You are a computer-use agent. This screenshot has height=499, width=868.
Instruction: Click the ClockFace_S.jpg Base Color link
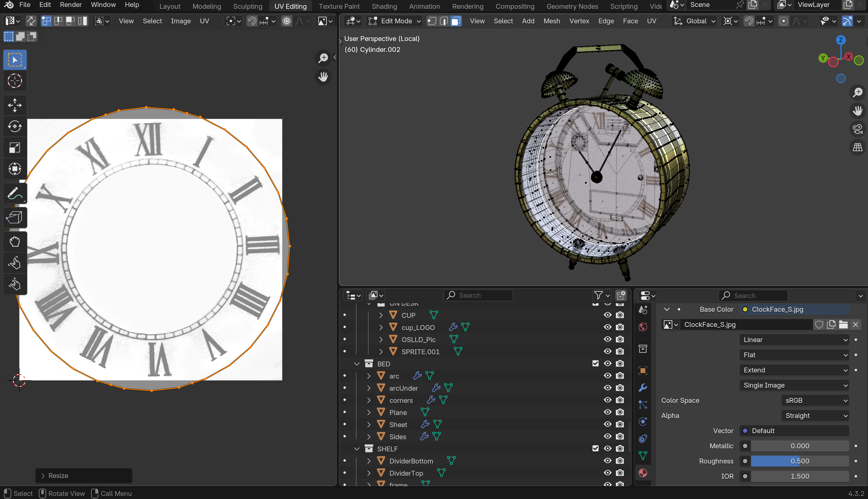794,310
